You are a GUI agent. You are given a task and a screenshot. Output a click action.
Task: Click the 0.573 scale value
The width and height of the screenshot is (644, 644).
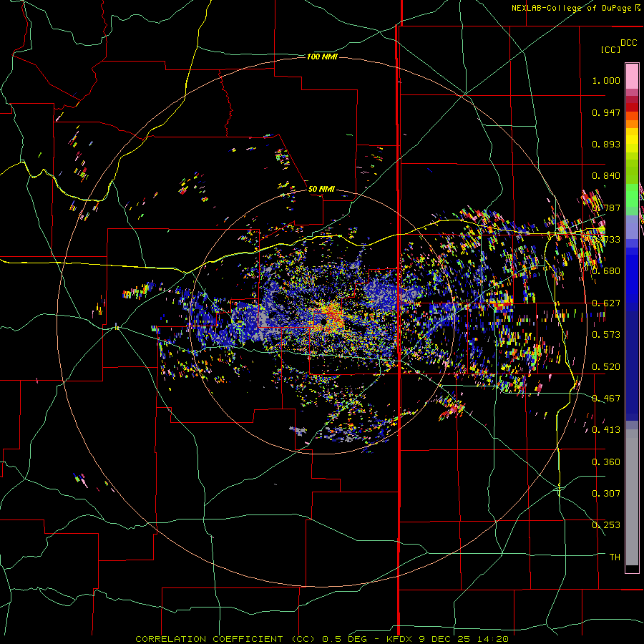(606, 335)
